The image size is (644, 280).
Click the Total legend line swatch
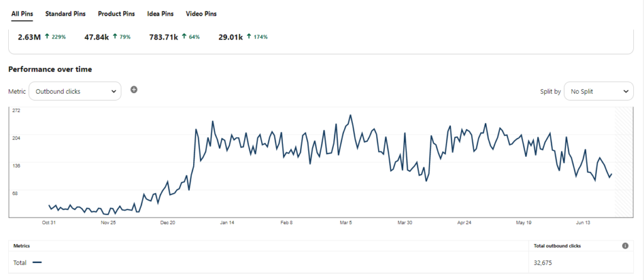pos(37,262)
